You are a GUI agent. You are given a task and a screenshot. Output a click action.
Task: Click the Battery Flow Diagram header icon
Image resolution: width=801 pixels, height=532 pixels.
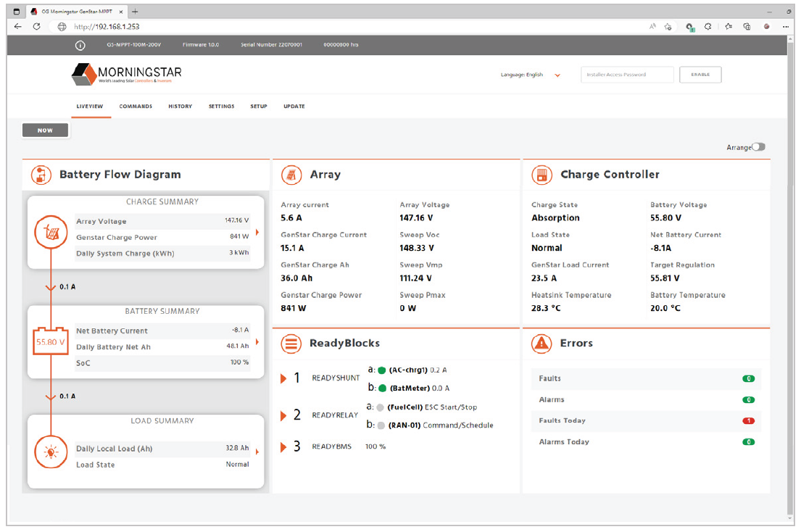tap(41, 175)
